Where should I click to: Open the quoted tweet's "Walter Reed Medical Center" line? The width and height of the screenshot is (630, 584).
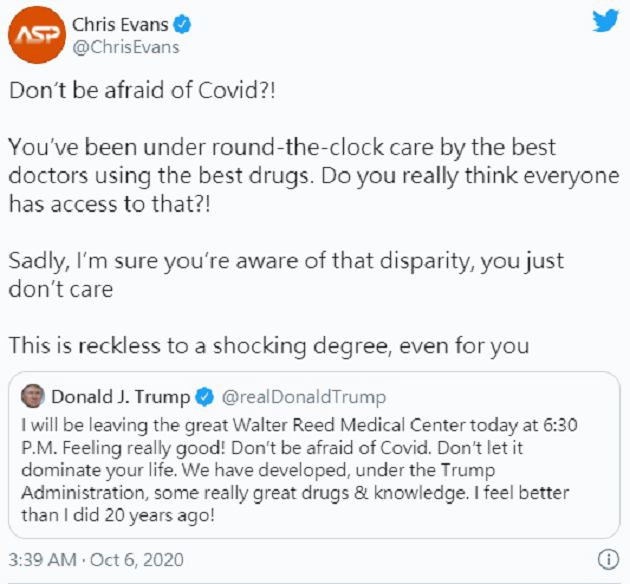[x=299, y=425]
